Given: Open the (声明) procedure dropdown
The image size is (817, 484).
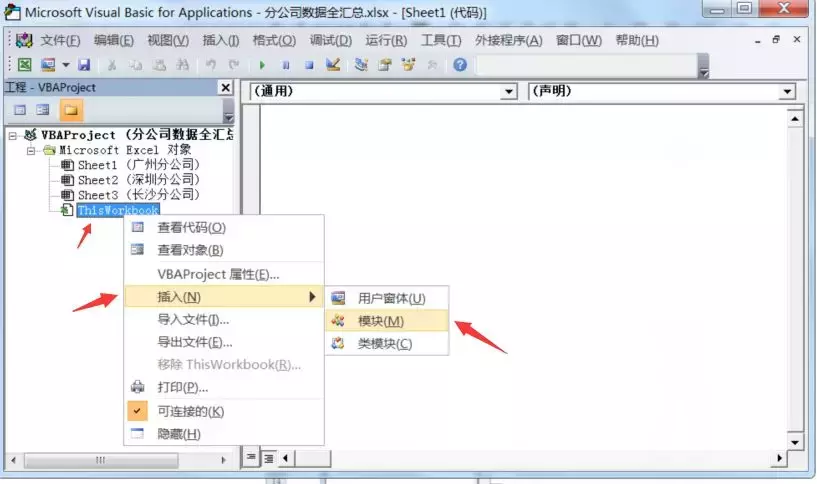Looking at the screenshot, I should (787, 92).
